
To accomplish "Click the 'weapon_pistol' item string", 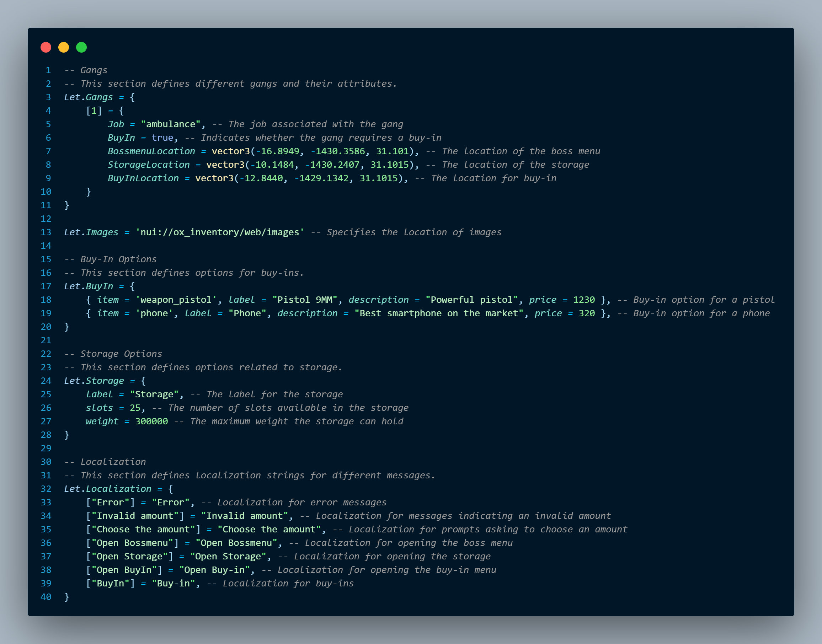I will [x=176, y=300].
